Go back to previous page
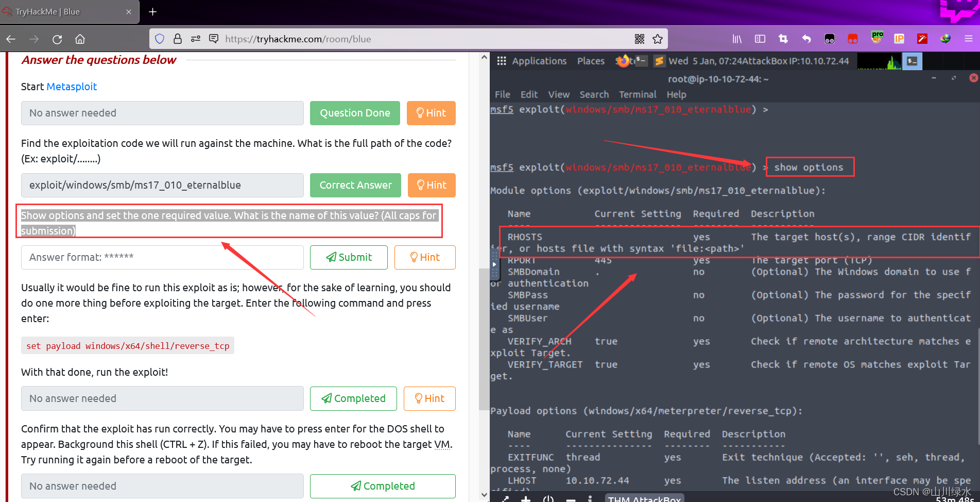The width and height of the screenshot is (980, 502). pos(11,39)
